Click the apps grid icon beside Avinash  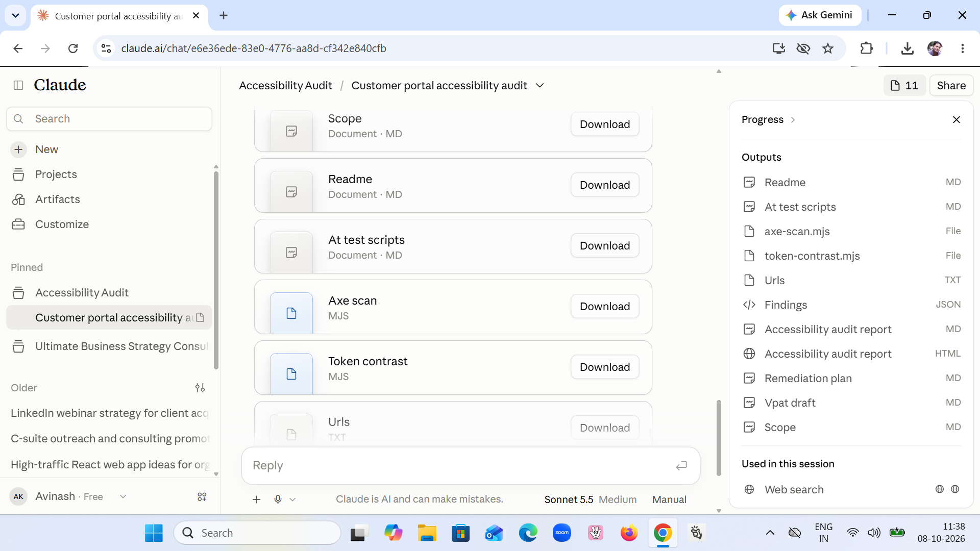click(202, 496)
